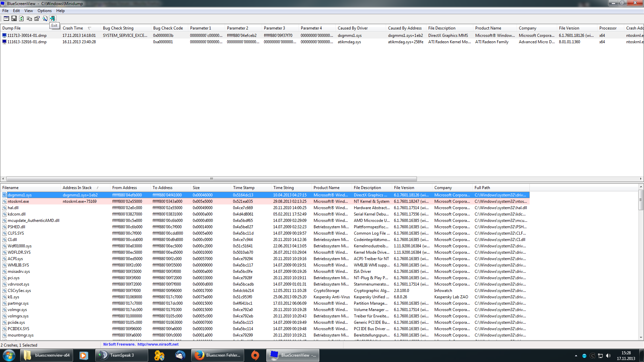Image resolution: width=644 pixels, height=362 pixels.
Task: Open Firefox Bluescreen Fehler taskbar window
Action: (218, 355)
